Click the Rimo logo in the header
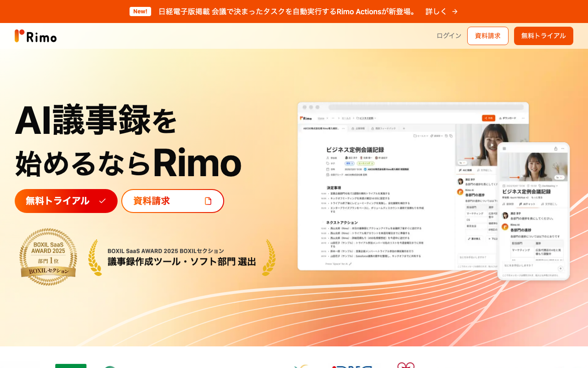This screenshot has width=588, height=368. tap(36, 36)
